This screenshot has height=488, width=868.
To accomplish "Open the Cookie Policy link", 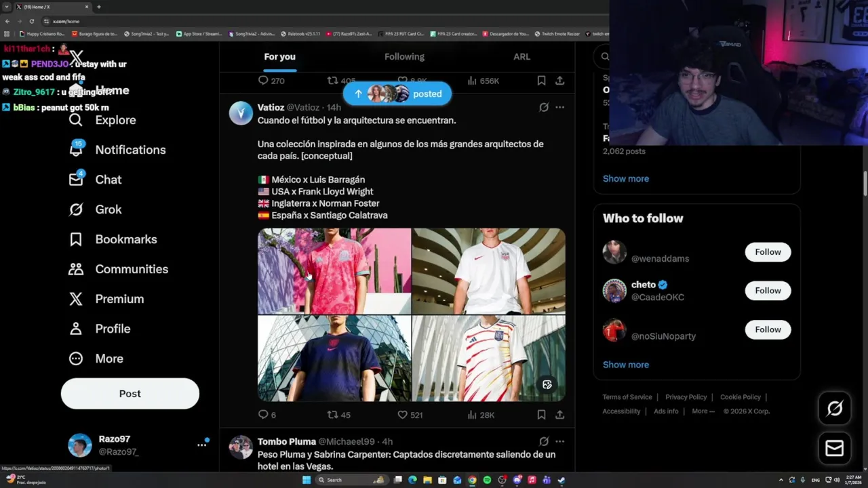I will pyautogui.click(x=741, y=397).
